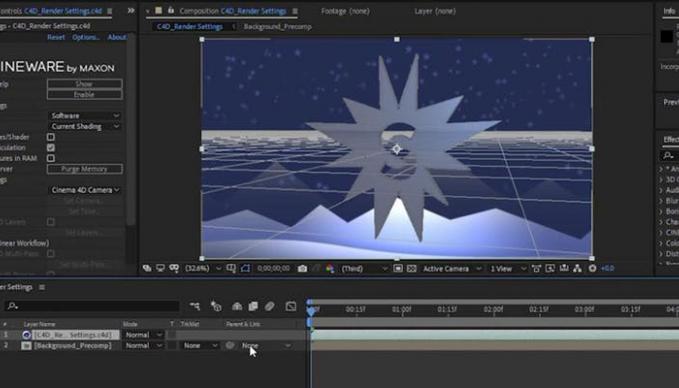
Task: Toggle the Region of Interest icon
Action: (398, 268)
